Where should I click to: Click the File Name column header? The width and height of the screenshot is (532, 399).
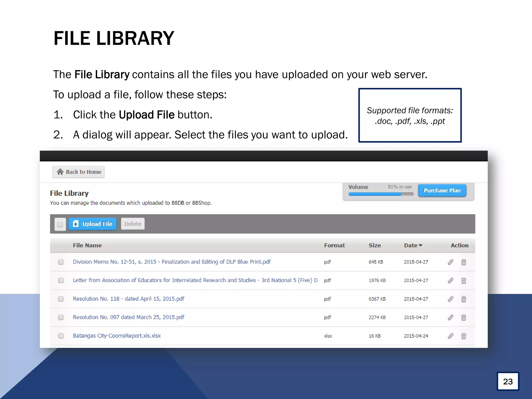click(87, 245)
